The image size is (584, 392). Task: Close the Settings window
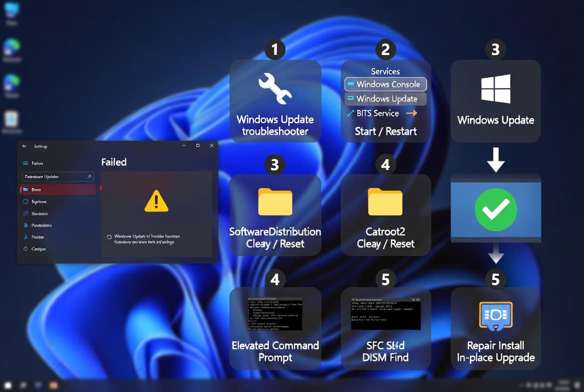click(211, 145)
